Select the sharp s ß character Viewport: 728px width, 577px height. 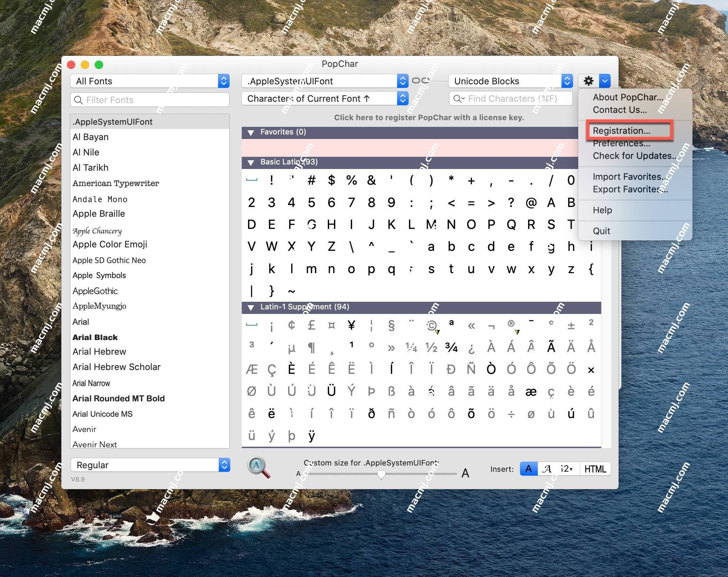392,391
